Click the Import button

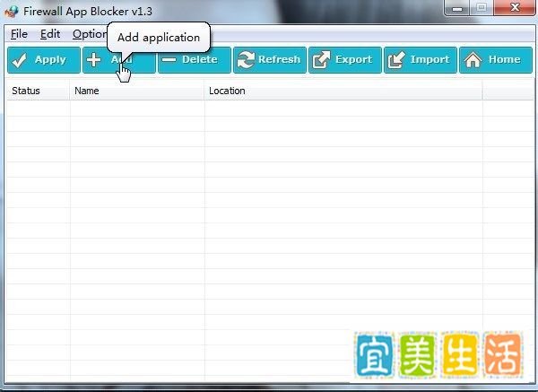point(421,60)
